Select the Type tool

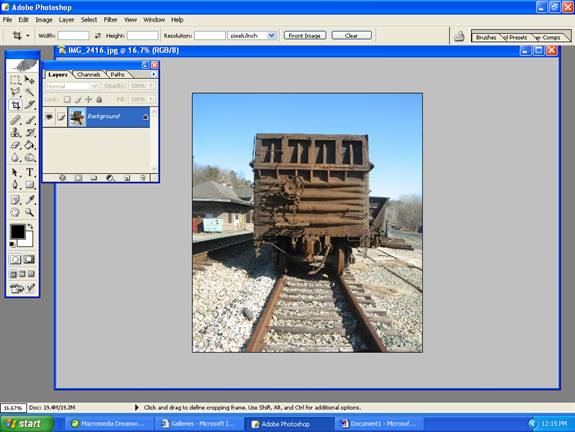pyautogui.click(x=29, y=172)
